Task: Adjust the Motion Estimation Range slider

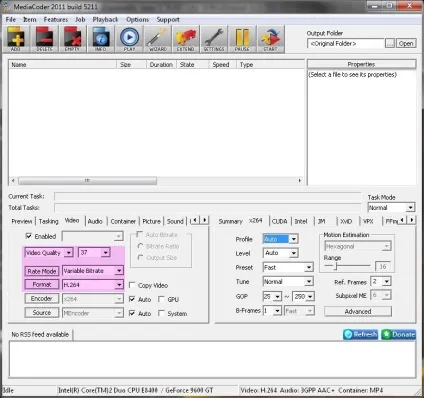Action: (x=336, y=266)
